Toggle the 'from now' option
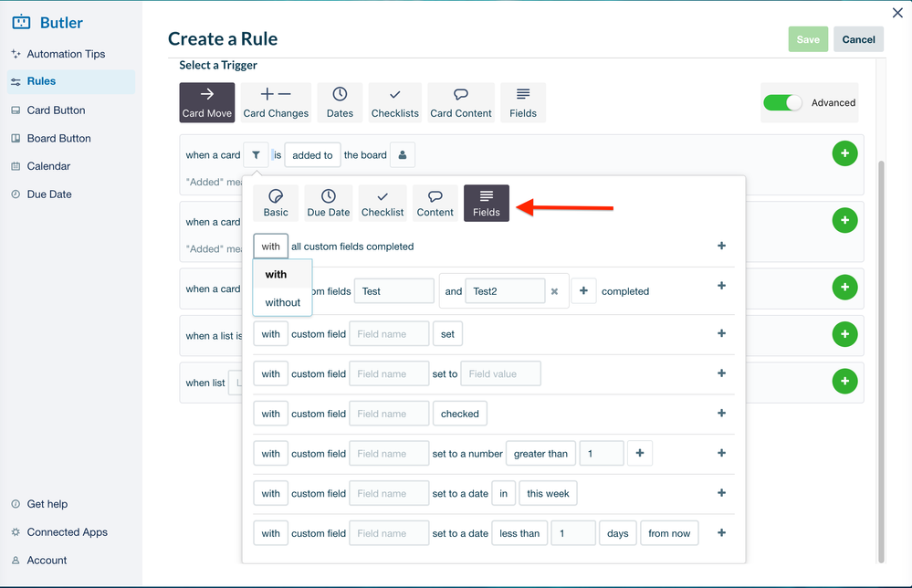Viewport: 912px width, 588px height. pos(669,533)
